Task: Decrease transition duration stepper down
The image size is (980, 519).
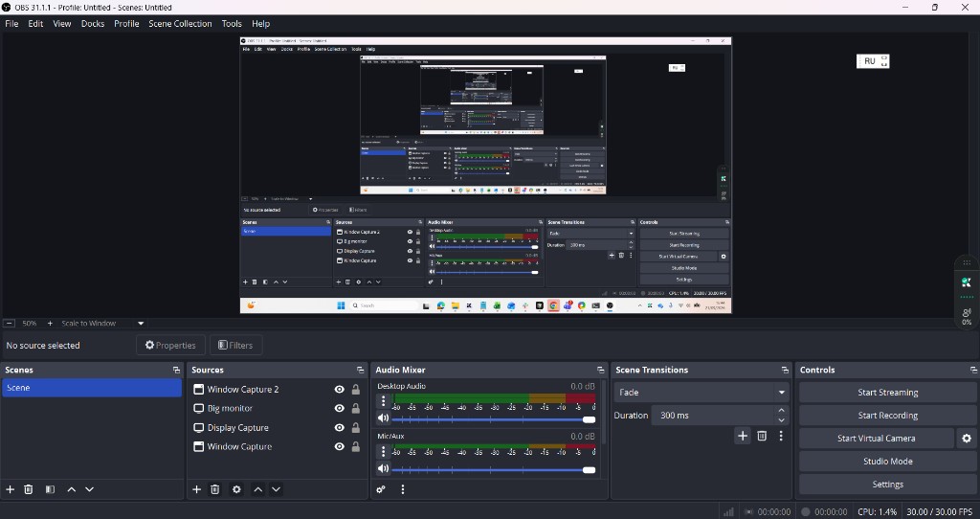Action: (x=781, y=420)
